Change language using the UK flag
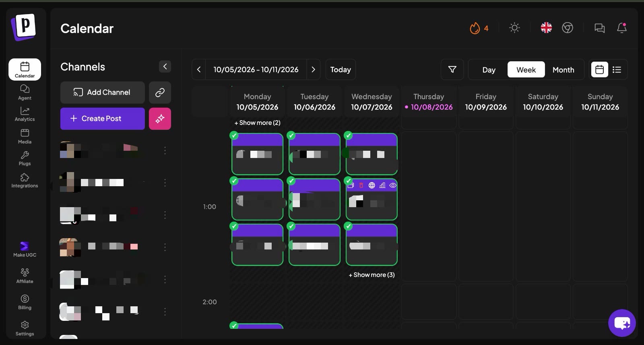Image resolution: width=644 pixels, height=345 pixels. point(546,28)
